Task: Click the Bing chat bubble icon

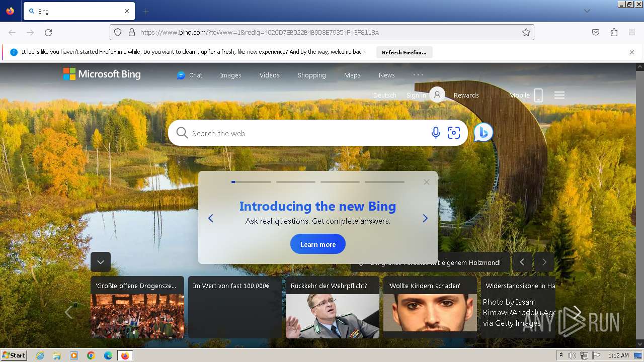Action: [x=483, y=133]
